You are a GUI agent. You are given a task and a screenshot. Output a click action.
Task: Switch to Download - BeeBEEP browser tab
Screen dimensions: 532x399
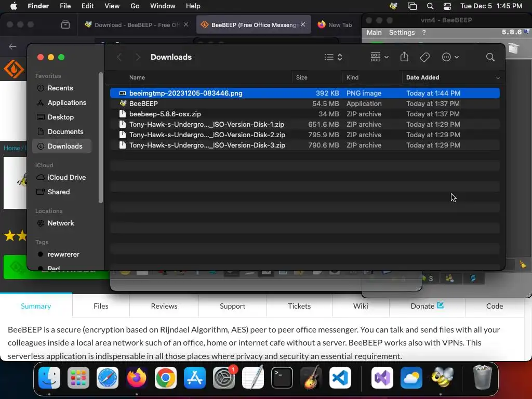click(x=137, y=25)
